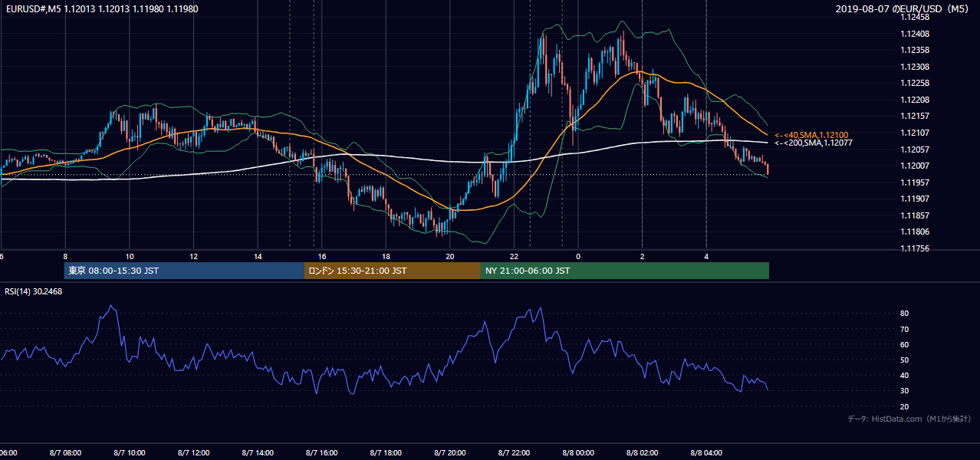Click the 1.12208 price axis label

[x=915, y=100]
